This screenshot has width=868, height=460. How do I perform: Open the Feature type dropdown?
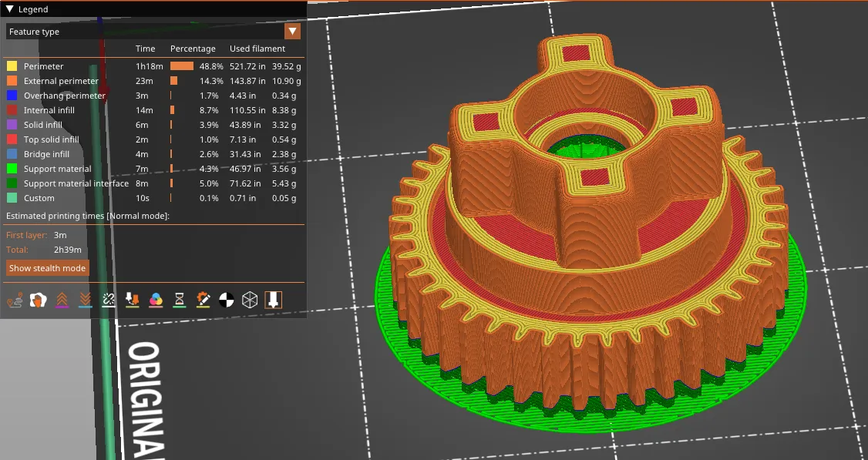pos(293,31)
